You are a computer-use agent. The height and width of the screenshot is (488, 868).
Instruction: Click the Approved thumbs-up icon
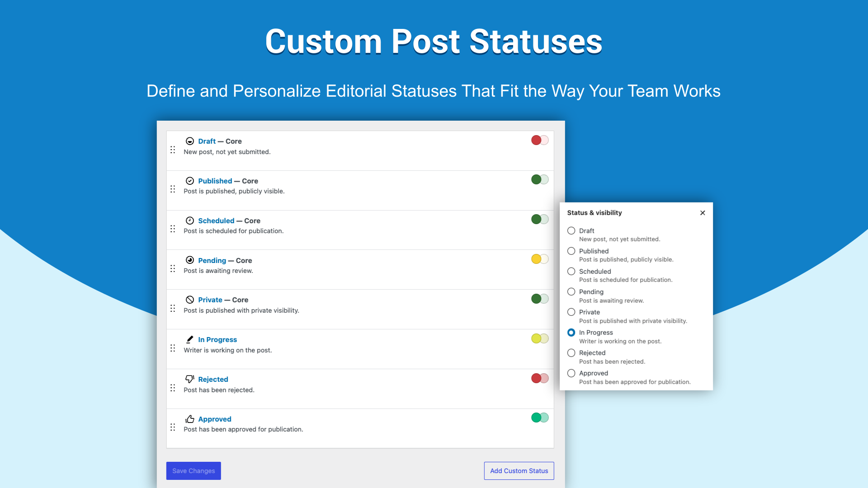pyautogui.click(x=190, y=419)
